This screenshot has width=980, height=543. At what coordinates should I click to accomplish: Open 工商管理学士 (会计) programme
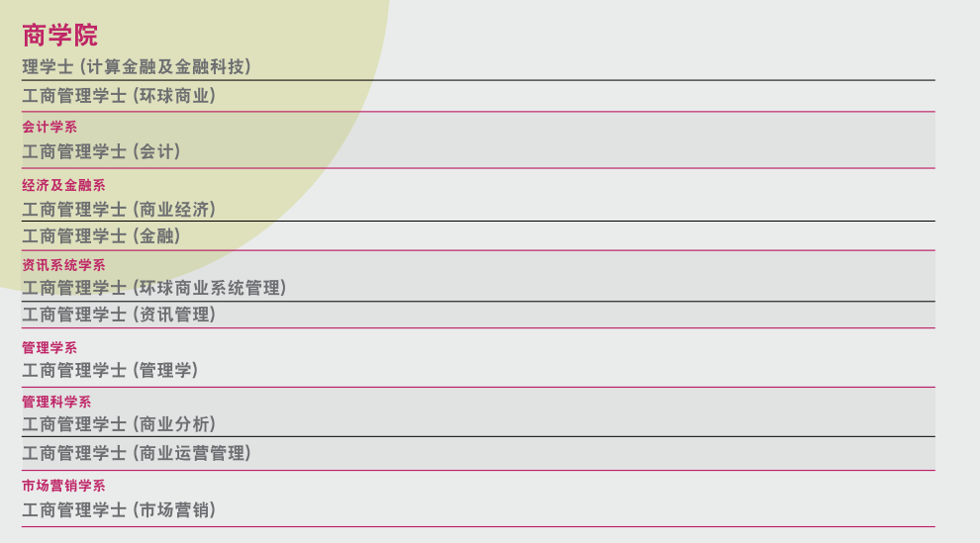(101, 151)
